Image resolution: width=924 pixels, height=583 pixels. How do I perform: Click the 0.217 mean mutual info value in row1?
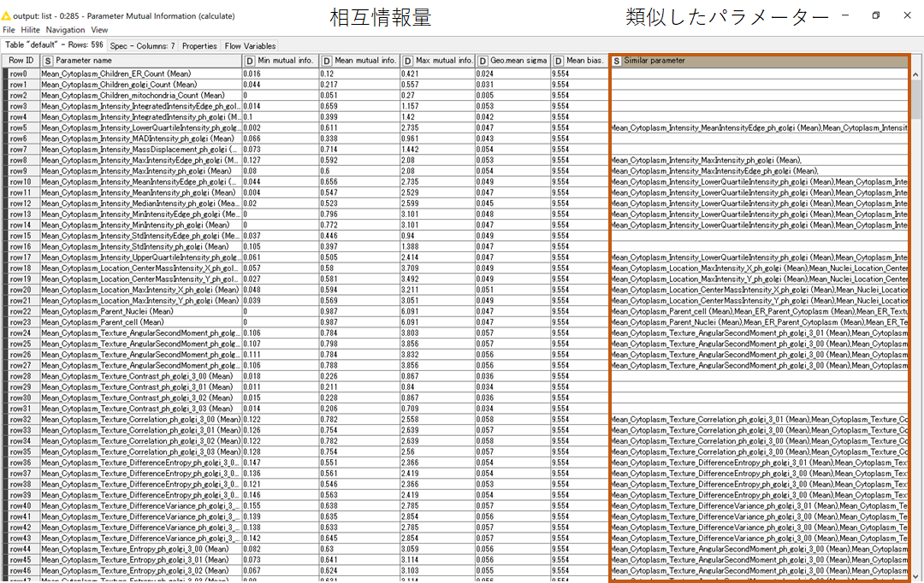[x=358, y=85]
